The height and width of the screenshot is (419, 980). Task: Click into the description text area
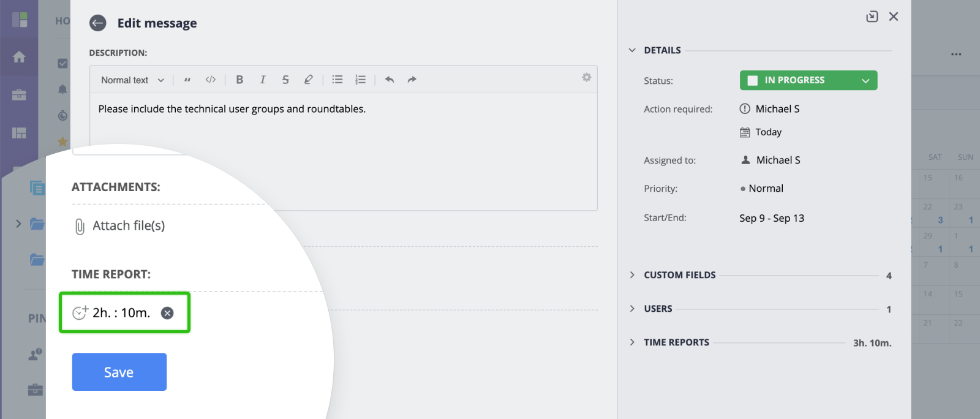(344, 151)
